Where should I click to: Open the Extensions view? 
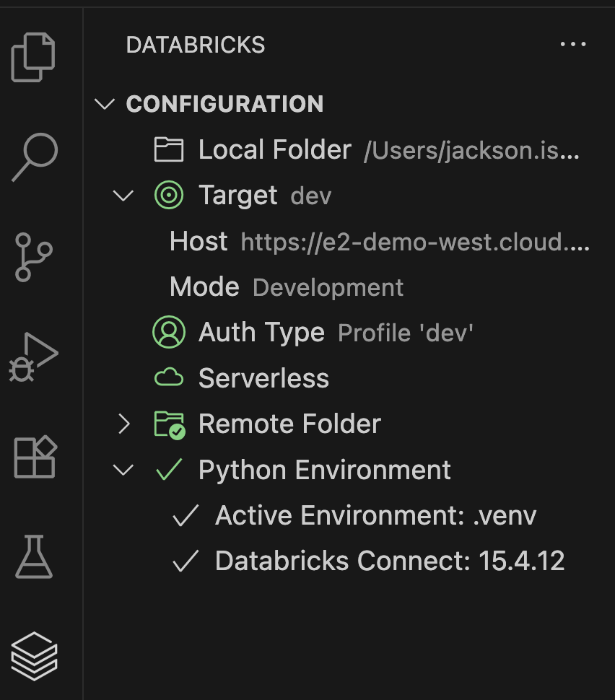[x=35, y=456]
